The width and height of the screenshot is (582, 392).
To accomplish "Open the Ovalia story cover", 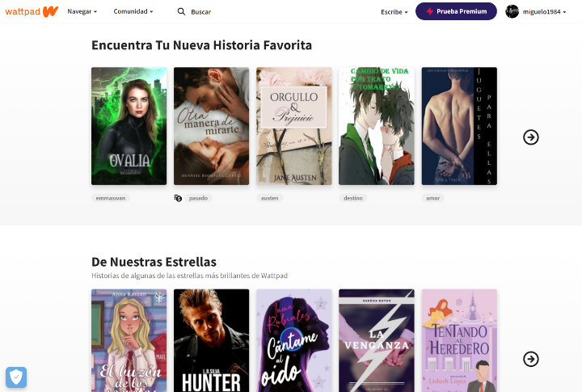I will pos(129,126).
